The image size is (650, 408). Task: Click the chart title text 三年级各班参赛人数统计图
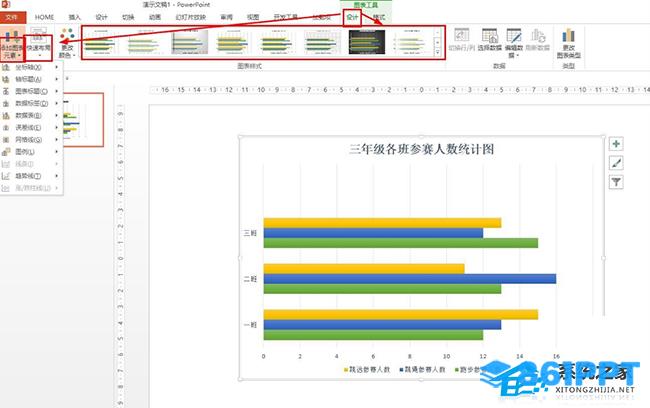pyautogui.click(x=421, y=149)
